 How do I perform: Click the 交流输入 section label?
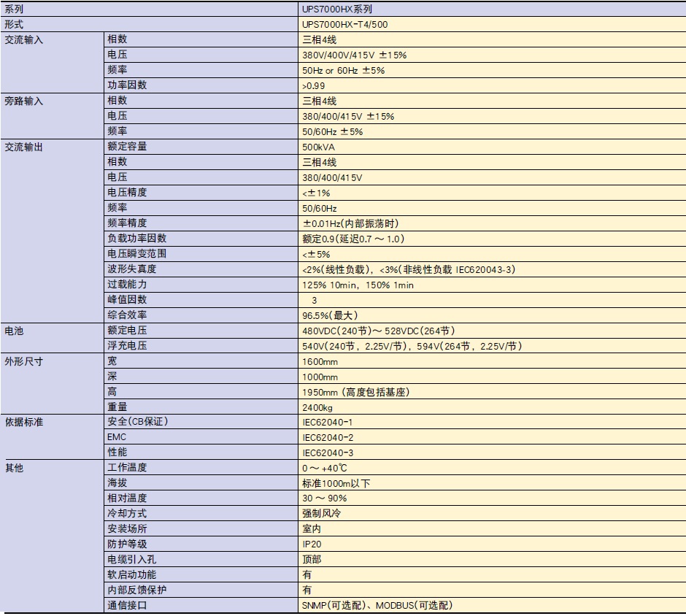click(x=23, y=40)
